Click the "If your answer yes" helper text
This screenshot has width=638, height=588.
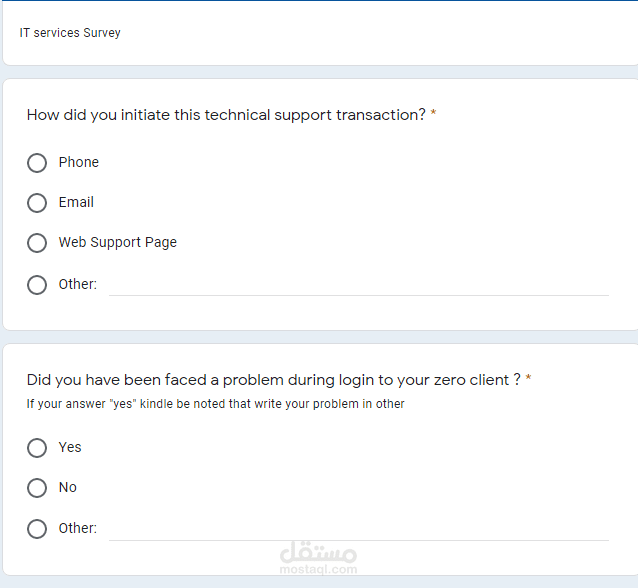coord(215,404)
